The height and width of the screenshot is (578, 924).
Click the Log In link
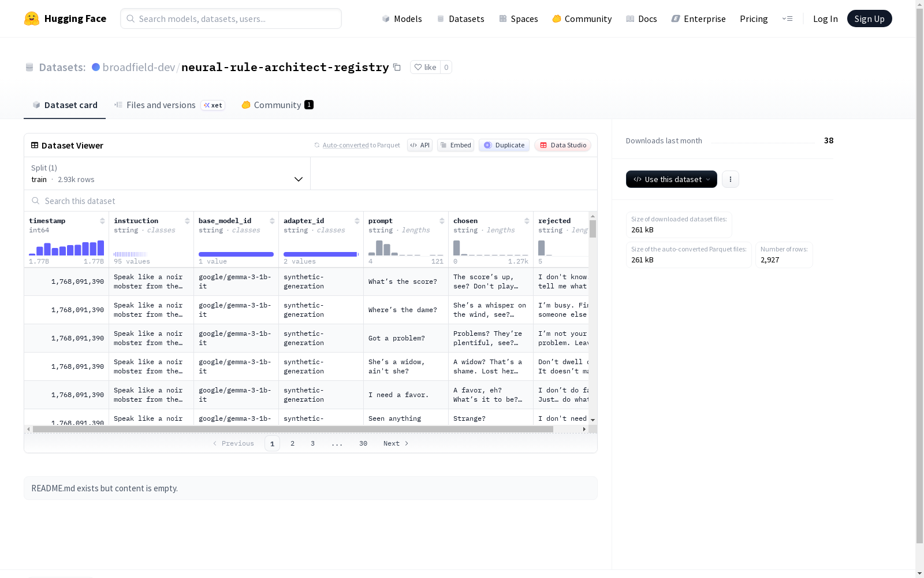825,18
